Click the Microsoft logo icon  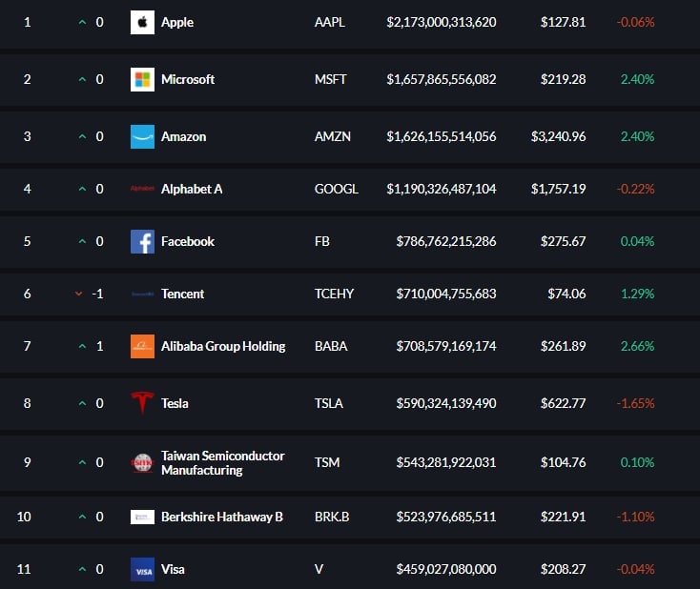point(142,79)
